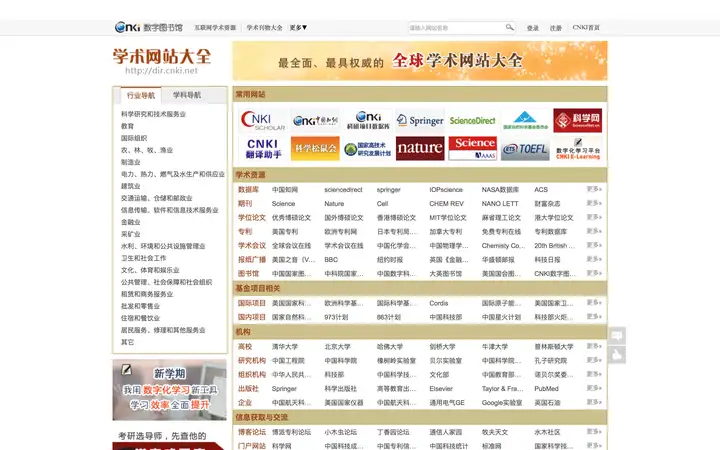Open the BBC link
The height and width of the screenshot is (450, 720).
[x=331, y=259]
